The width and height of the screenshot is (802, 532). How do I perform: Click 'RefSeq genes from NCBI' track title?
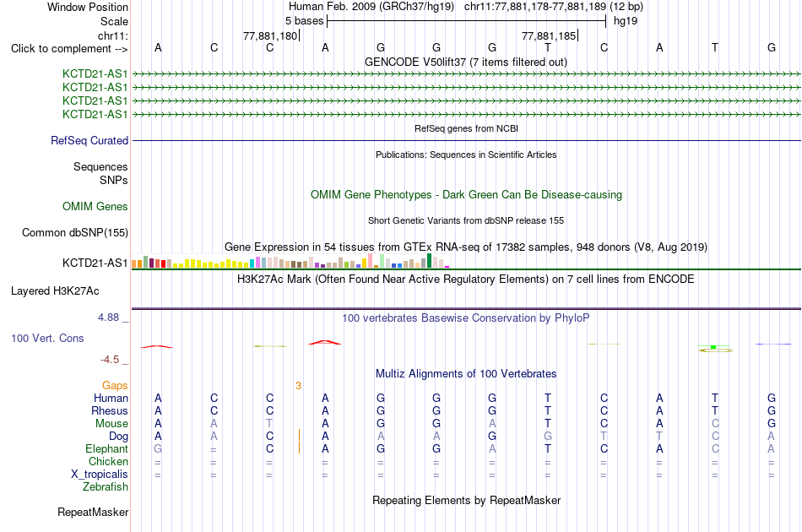(466, 128)
